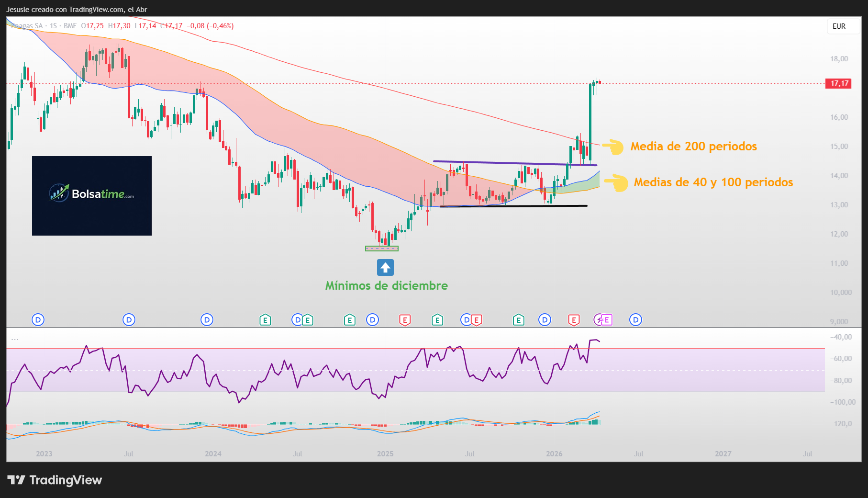Select the Mínimos de diciembre text annotation

tap(386, 286)
